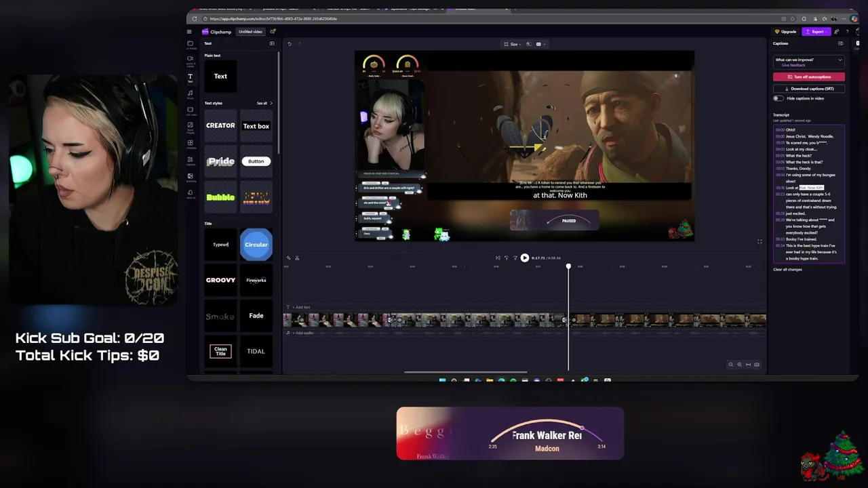Screen dimensions: 868x488
Task: Select the TIDAL title style
Action: point(256,351)
